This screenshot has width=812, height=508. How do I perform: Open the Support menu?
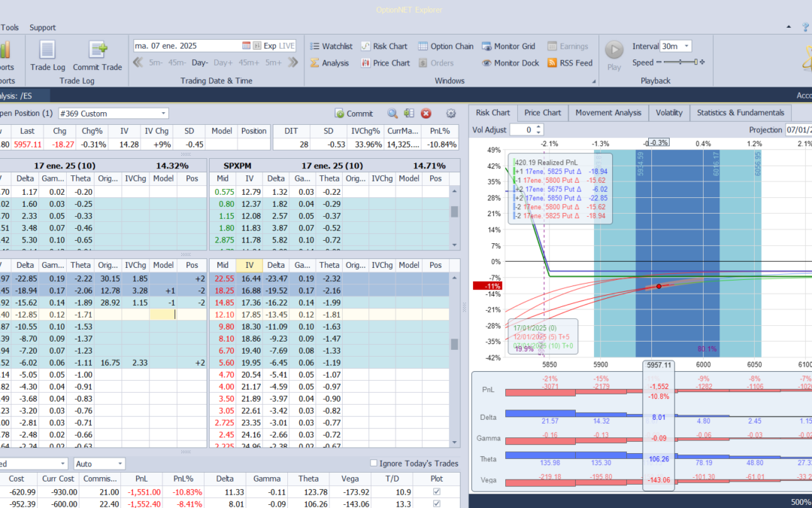point(42,28)
